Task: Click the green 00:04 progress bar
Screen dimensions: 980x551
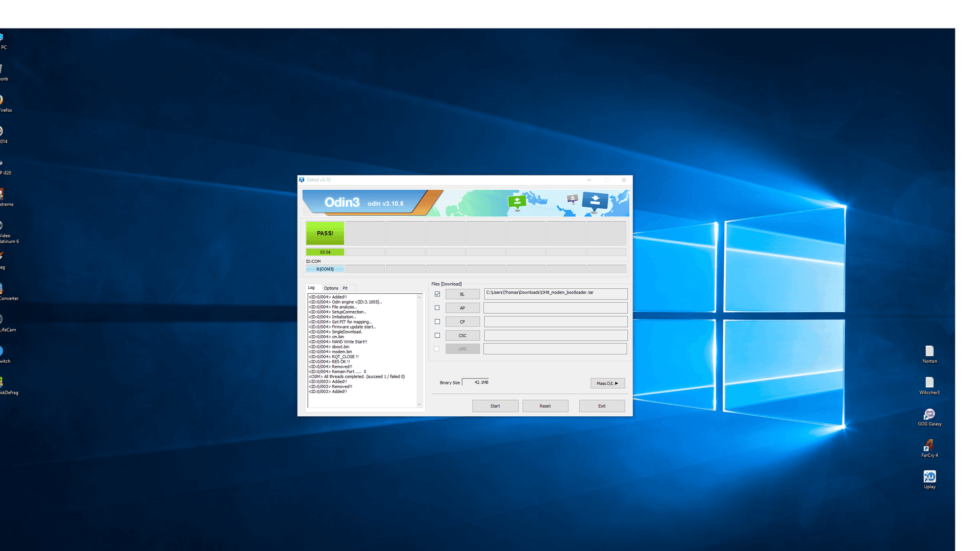Action: [325, 252]
